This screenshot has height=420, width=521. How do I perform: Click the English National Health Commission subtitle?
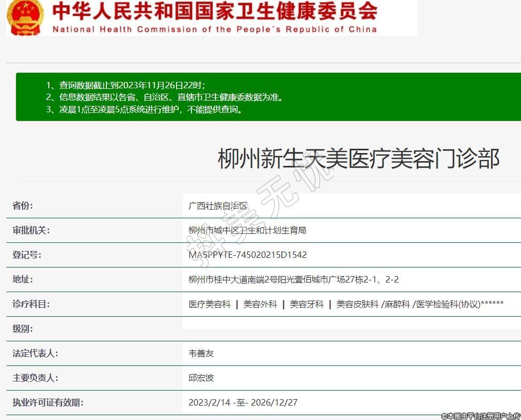214,29
